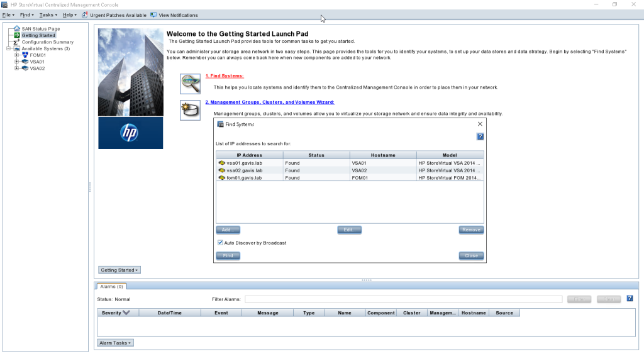The height and width of the screenshot is (354, 644).
Task: Click the Getting Started green arrow icon
Action: pyautogui.click(x=17, y=35)
